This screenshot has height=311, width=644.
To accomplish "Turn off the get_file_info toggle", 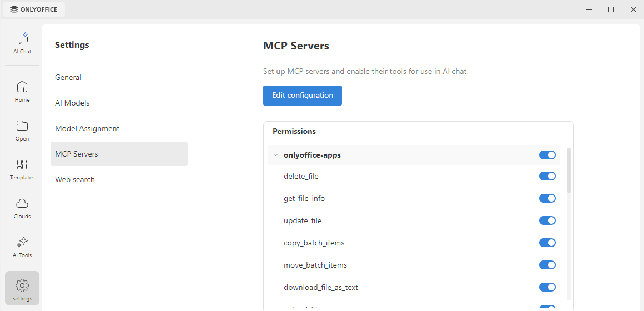I will click(x=547, y=198).
